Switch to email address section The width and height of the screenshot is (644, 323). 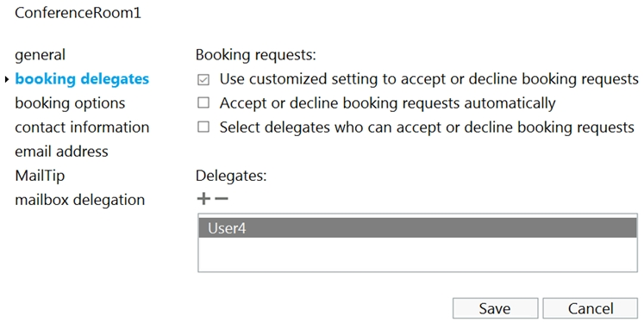61,152
